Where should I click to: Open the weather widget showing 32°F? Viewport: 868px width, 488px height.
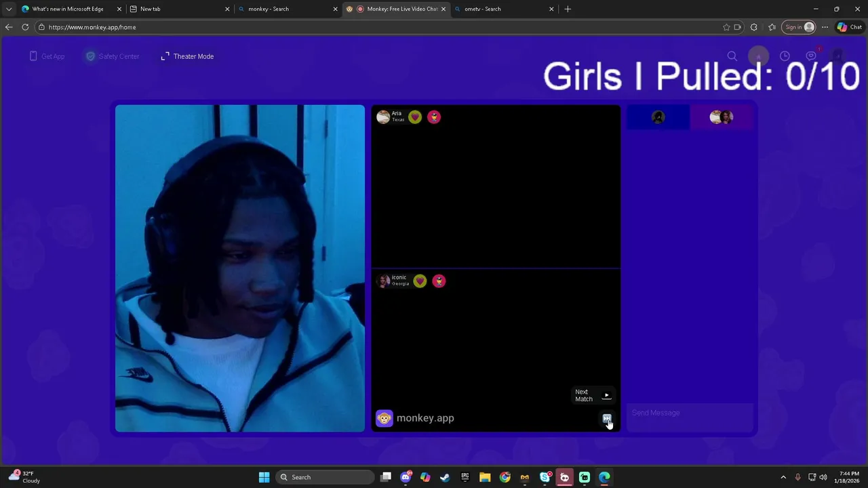tap(24, 477)
